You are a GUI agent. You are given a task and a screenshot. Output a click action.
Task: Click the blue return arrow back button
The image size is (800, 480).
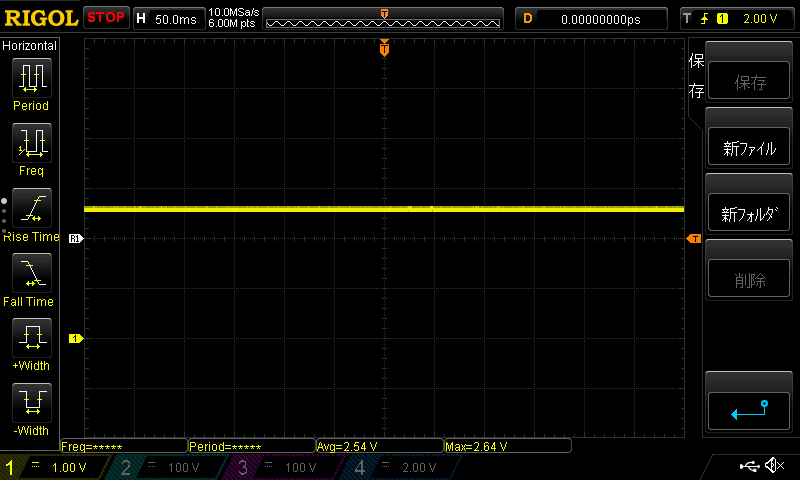pyautogui.click(x=749, y=411)
